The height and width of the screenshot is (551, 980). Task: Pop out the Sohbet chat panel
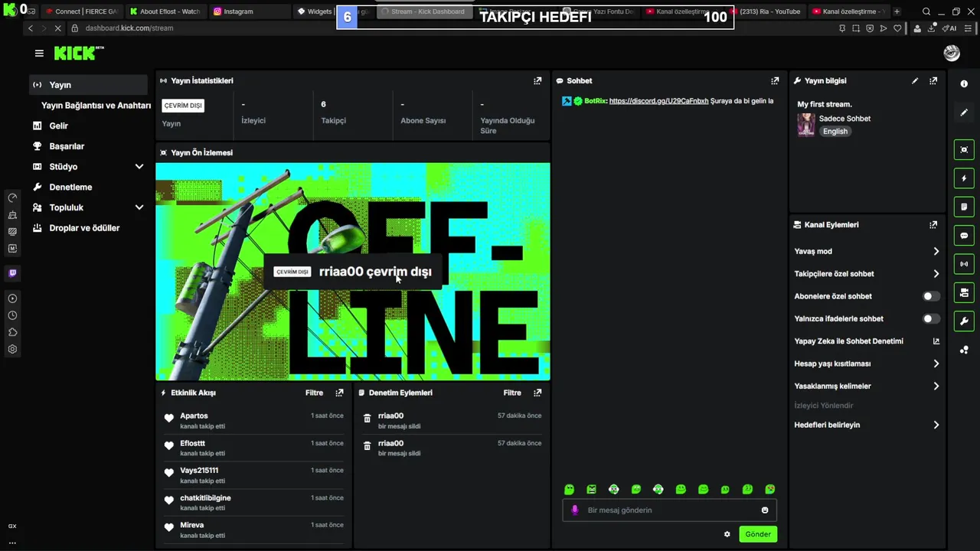pos(775,80)
